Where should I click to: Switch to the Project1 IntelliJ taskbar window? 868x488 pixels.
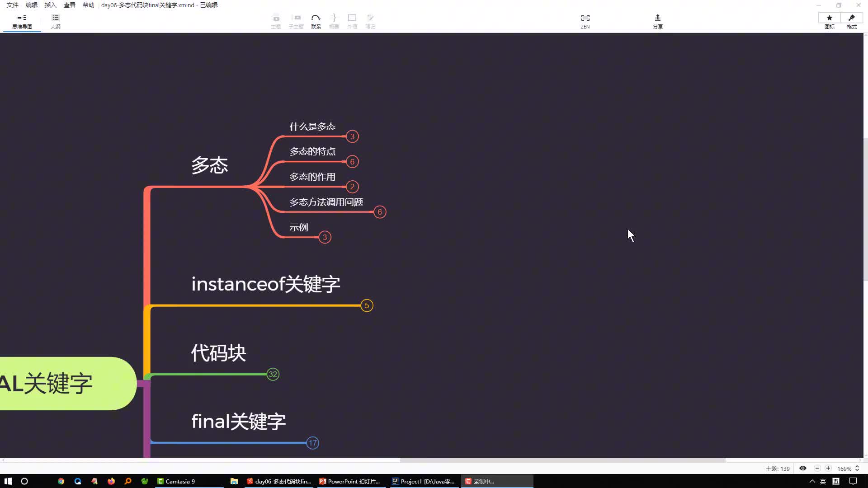pos(424,481)
